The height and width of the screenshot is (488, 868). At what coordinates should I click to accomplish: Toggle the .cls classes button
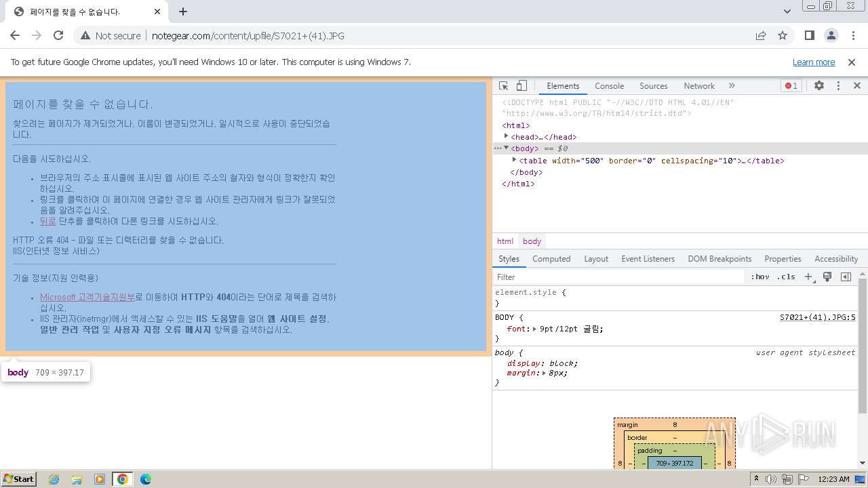786,277
